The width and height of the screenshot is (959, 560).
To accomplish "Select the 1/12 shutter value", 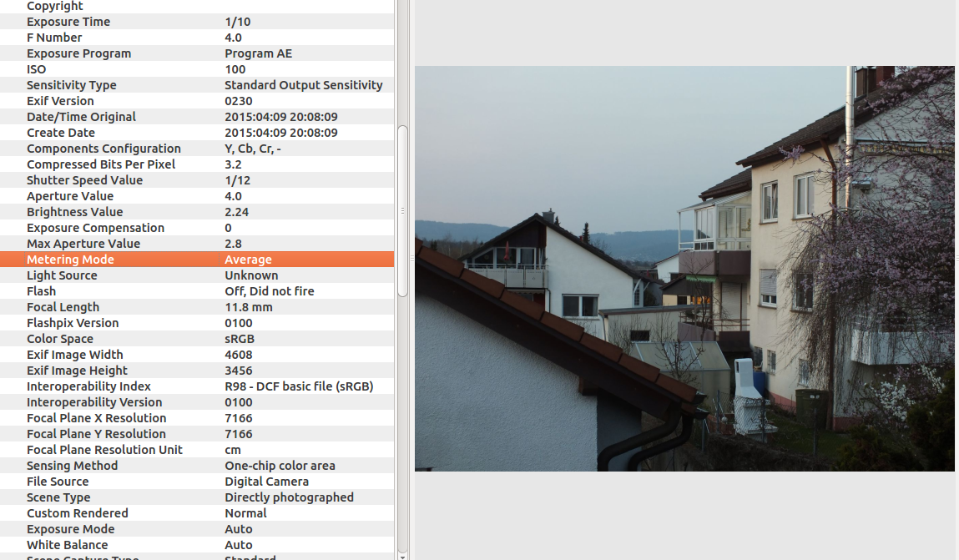I will coord(237,180).
